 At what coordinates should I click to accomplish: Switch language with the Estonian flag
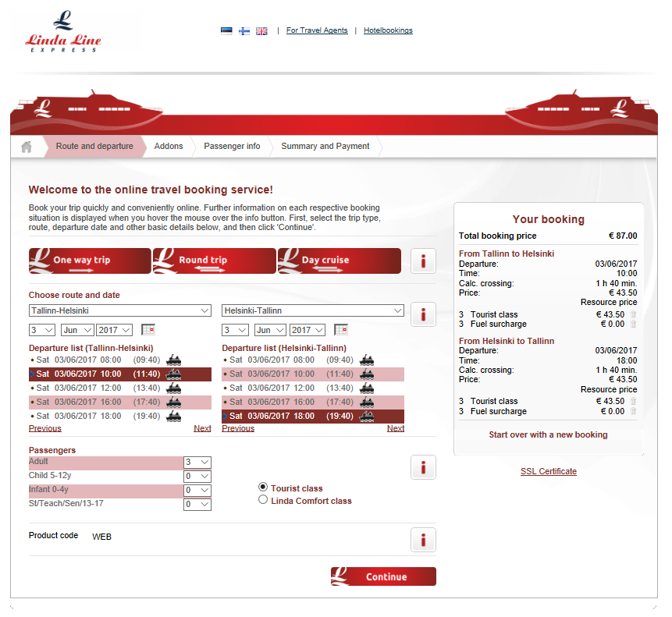tap(226, 31)
